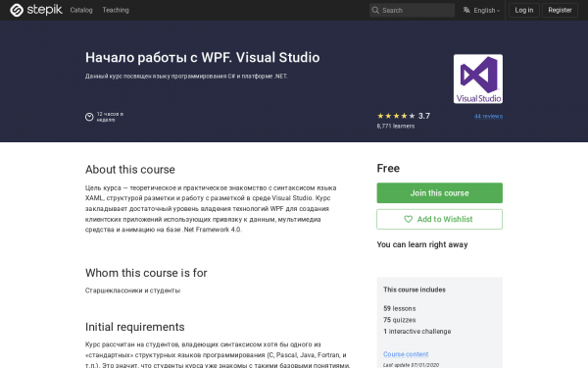Click the star rating 3.7
The image size is (588, 368).
coord(404,116)
